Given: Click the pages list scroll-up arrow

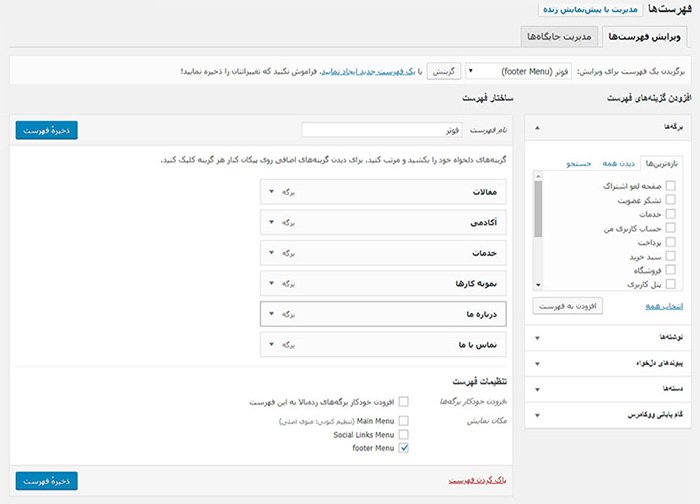Looking at the screenshot, I should (538, 176).
